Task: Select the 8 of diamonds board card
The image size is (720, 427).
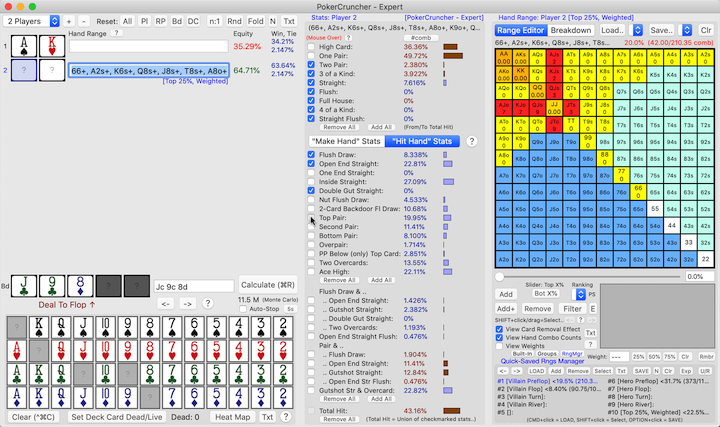Action: [80, 286]
